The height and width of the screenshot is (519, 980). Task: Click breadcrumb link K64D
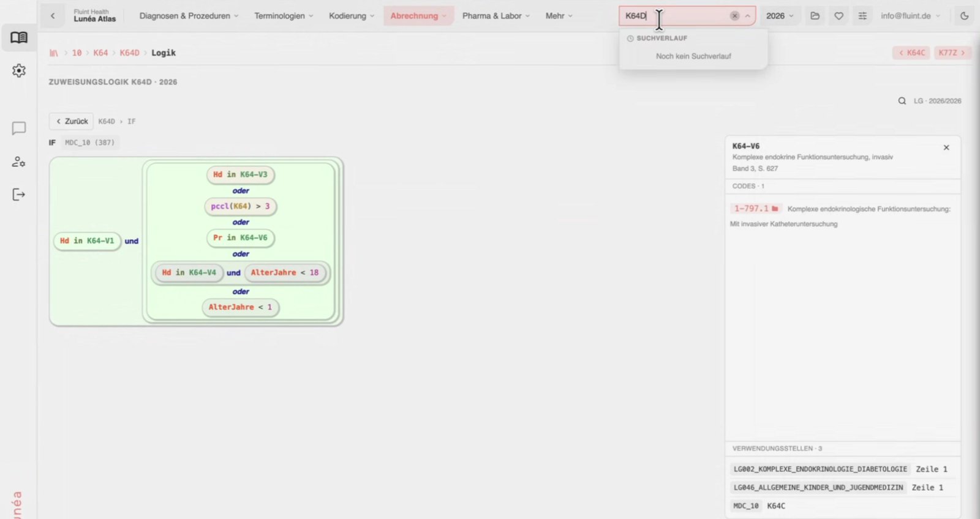[129, 53]
